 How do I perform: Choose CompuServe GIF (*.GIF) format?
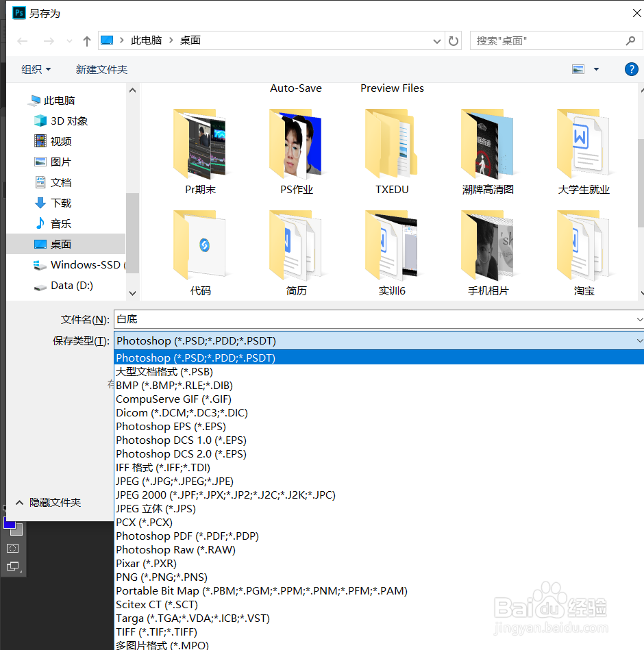pos(379,399)
